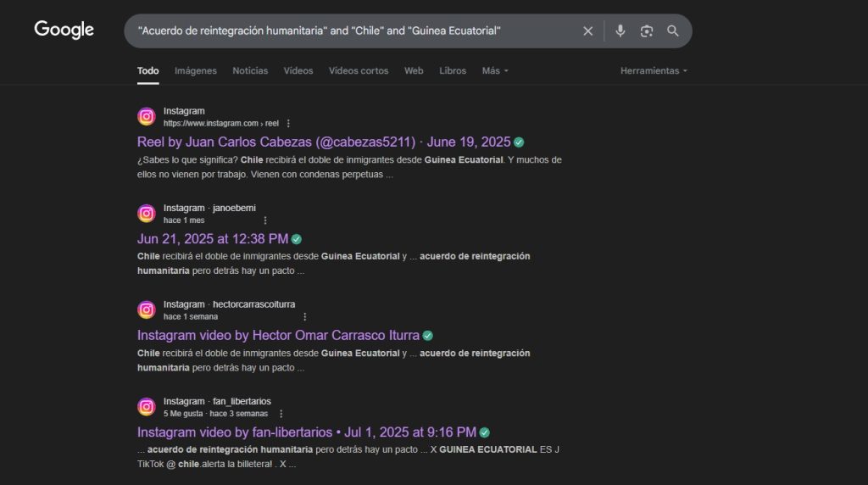The image size is (868, 485).
Task: Click the green check beside Hector Omar Carrasco Iturra
Action: point(427,336)
